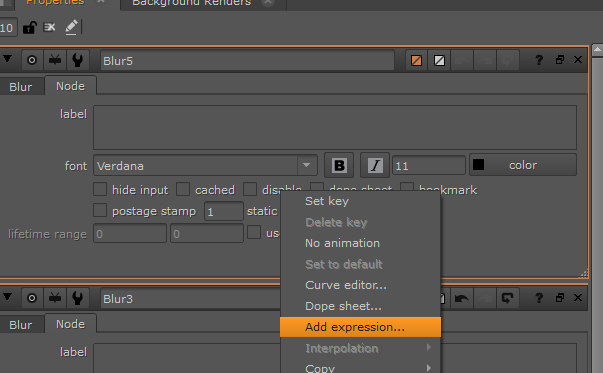This screenshot has width=603, height=373.
Task: Open Blur3 wrench tools menu
Action: 78,298
